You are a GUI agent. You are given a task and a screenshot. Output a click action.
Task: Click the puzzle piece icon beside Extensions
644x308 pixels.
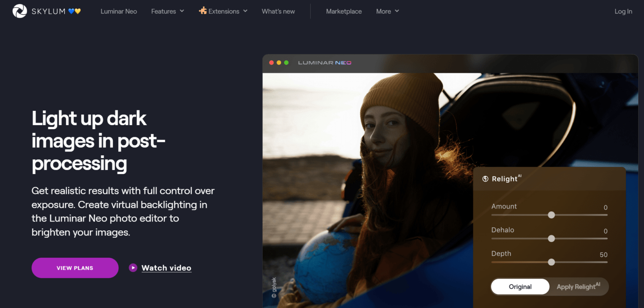point(203,11)
